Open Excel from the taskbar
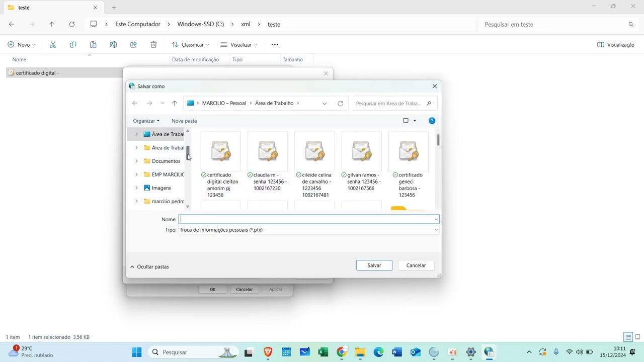Image resolution: width=644 pixels, height=362 pixels. (323, 352)
